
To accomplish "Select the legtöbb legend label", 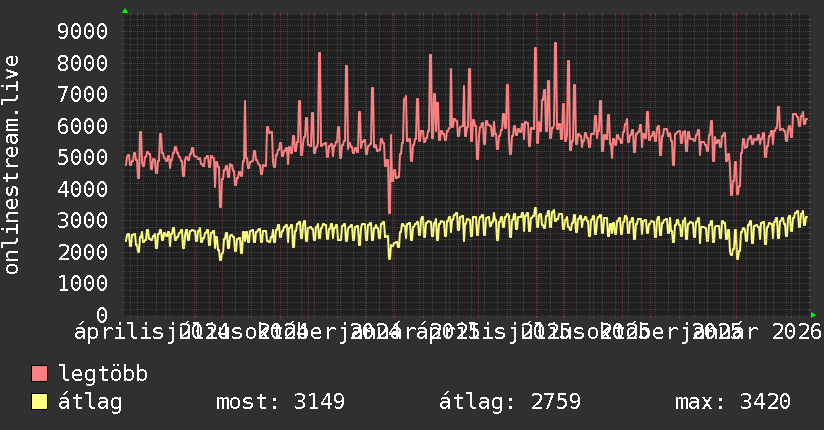I will click(103, 374).
